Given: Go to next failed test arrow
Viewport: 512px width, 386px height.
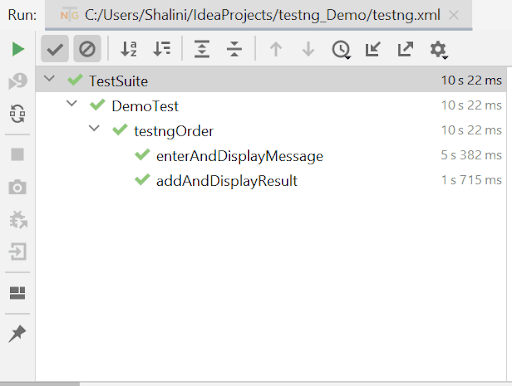Looking at the screenshot, I should click(x=308, y=49).
